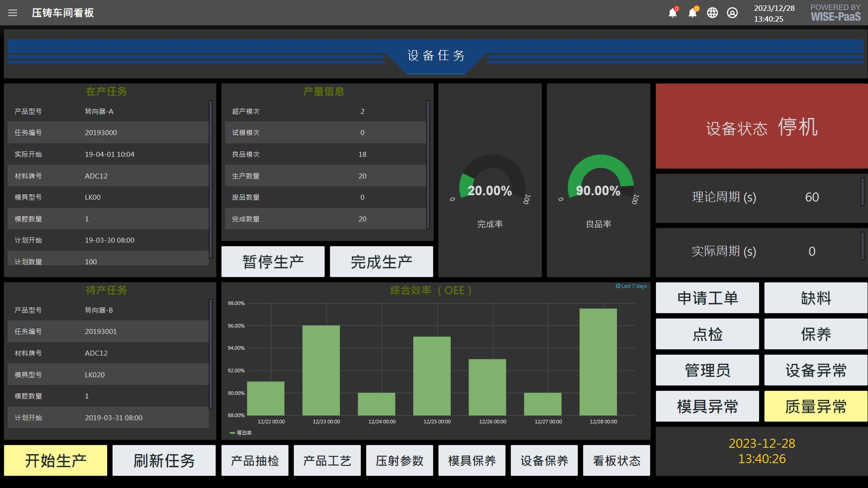Screen dimensions: 868x488
Task: Click 计划开始 value 19-03-30 08:00
Action: pos(109,240)
